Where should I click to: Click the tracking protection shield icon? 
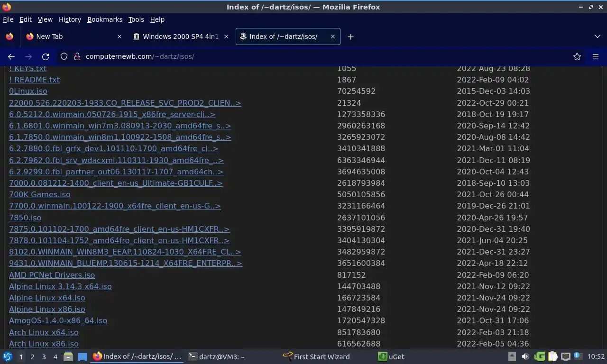click(64, 56)
